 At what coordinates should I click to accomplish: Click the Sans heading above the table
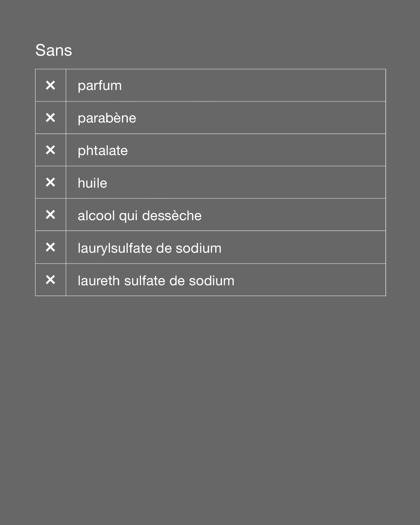tap(54, 50)
